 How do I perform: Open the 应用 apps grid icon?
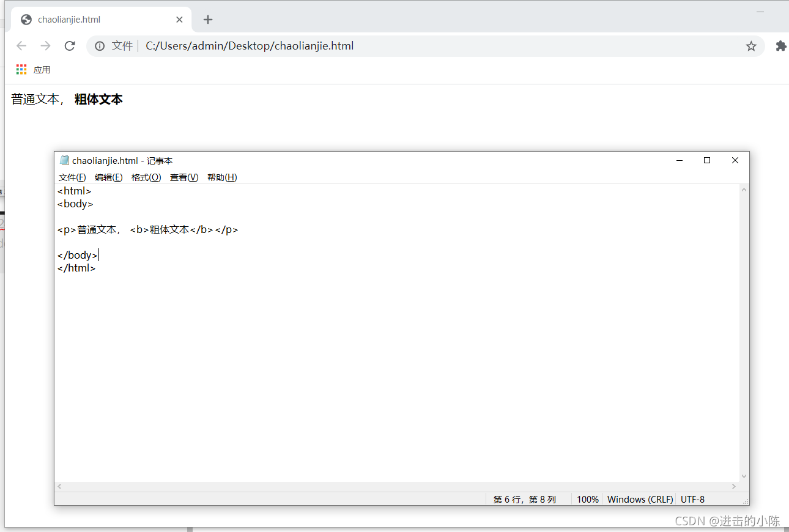[21, 70]
